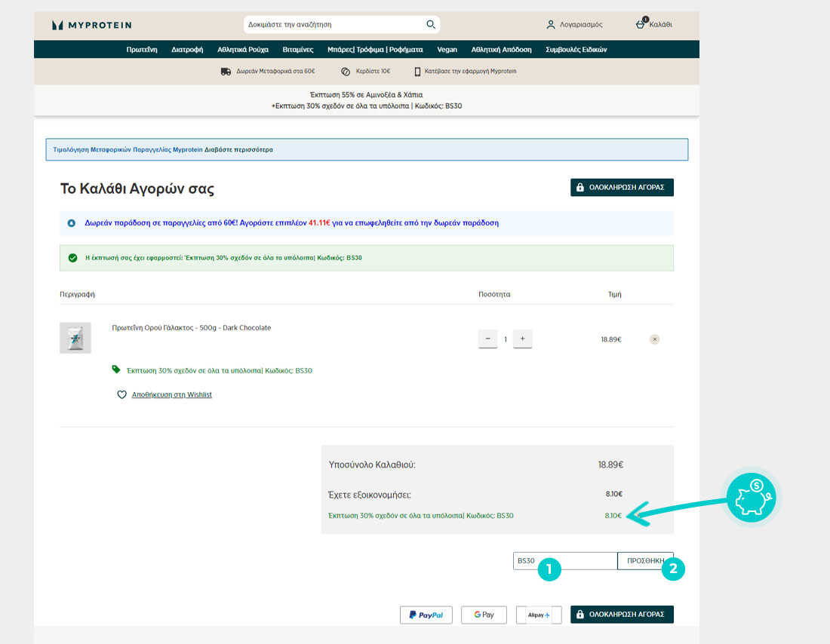Click the Myprotein app phone icon
The width and height of the screenshot is (830, 644).
pyautogui.click(x=417, y=72)
